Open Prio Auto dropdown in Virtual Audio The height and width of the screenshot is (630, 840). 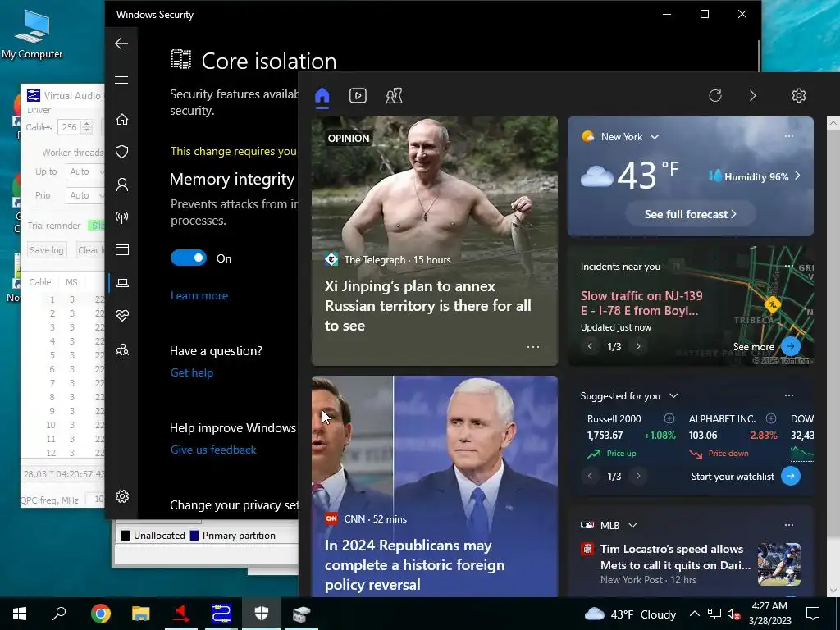tap(84, 195)
